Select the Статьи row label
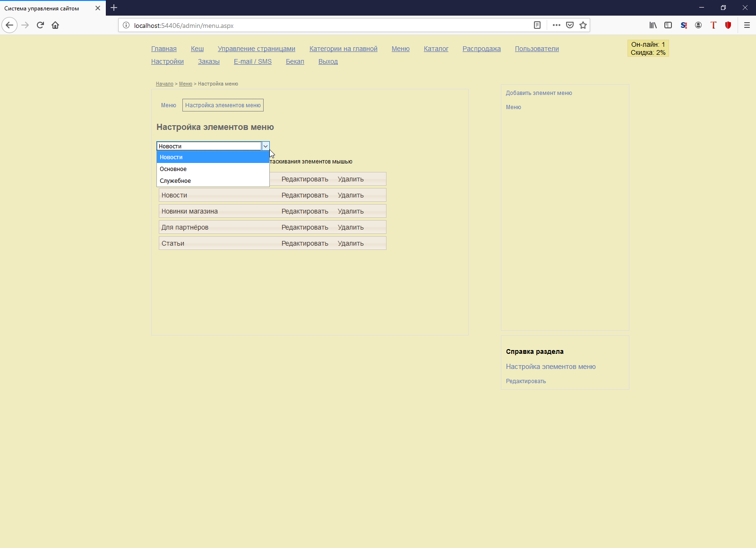Viewport: 756px width, 548px height. pos(173,243)
